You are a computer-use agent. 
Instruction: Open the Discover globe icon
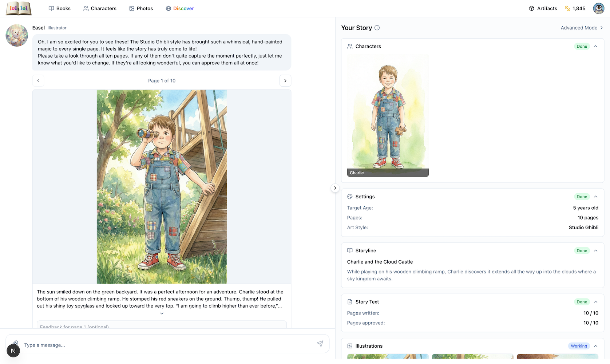[168, 8]
